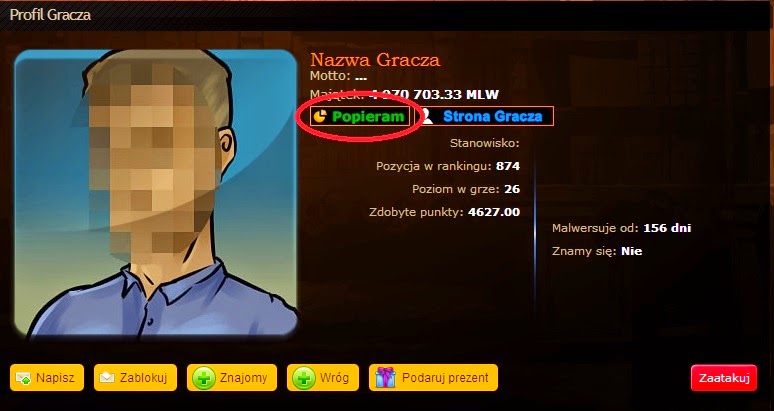Click the green plus icon beside Znajomy

click(x=204, y=378)
